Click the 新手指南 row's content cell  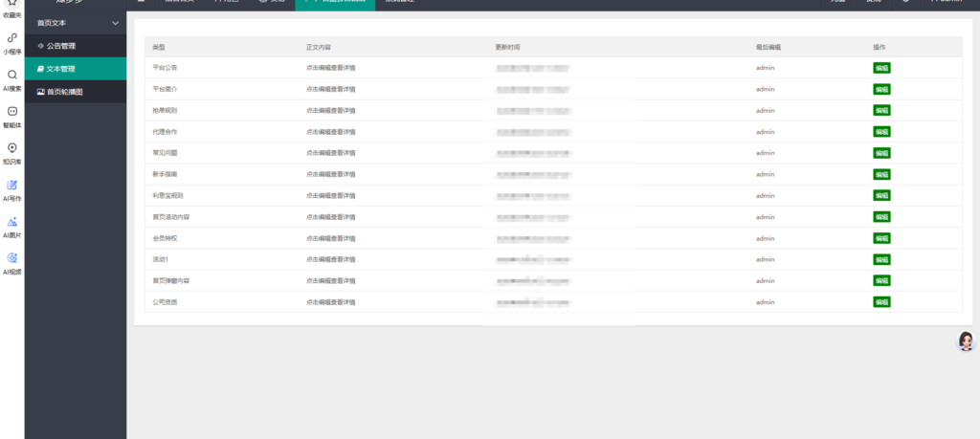[330, 174]
